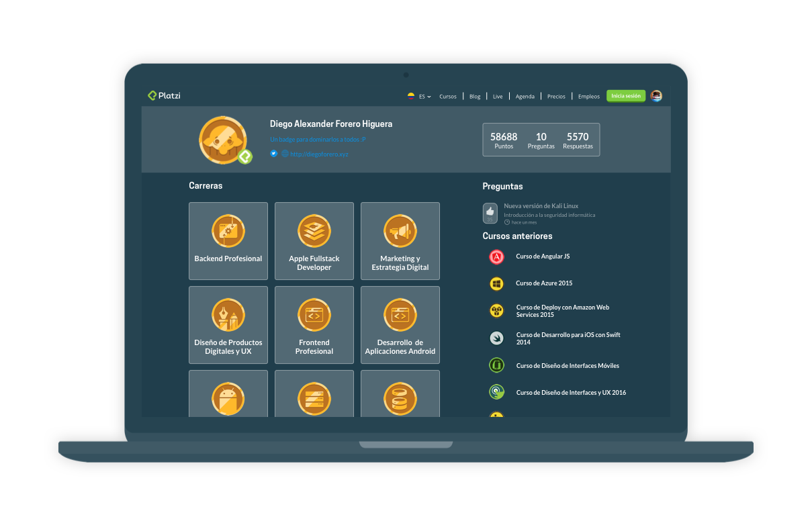Viewport: 812px width, 519px height.
Task: Click the 5570 Respuestas stat
Action: [x=578, y=140]
